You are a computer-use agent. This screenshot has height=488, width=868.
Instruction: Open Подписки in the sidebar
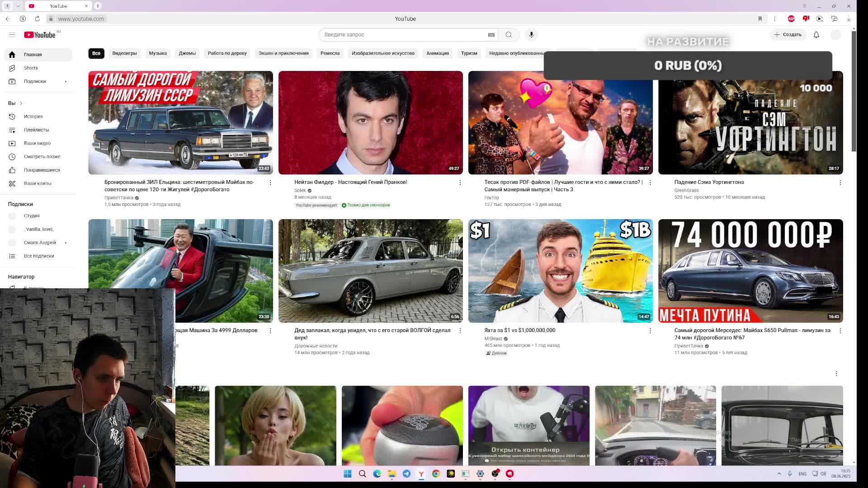click(38, 81)
